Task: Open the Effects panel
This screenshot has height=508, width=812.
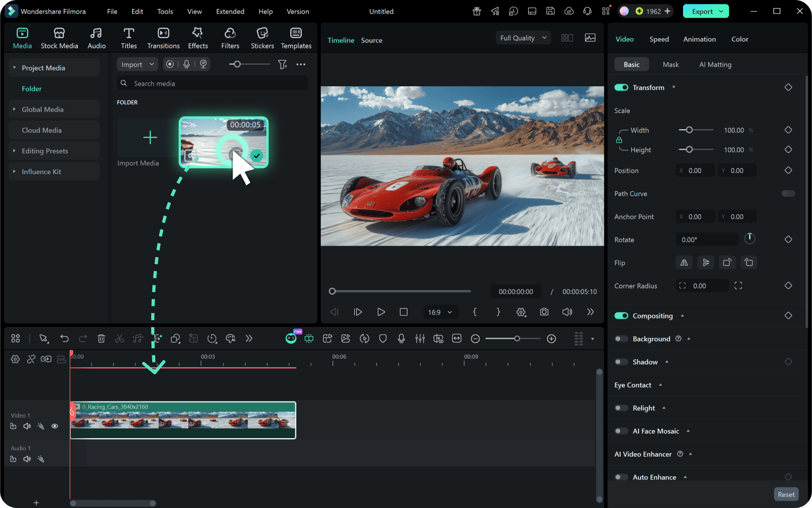Action: 198,39
